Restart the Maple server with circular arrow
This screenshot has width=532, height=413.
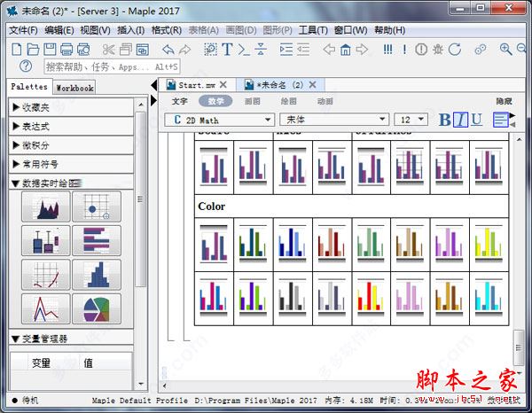[x=455, y=50]
